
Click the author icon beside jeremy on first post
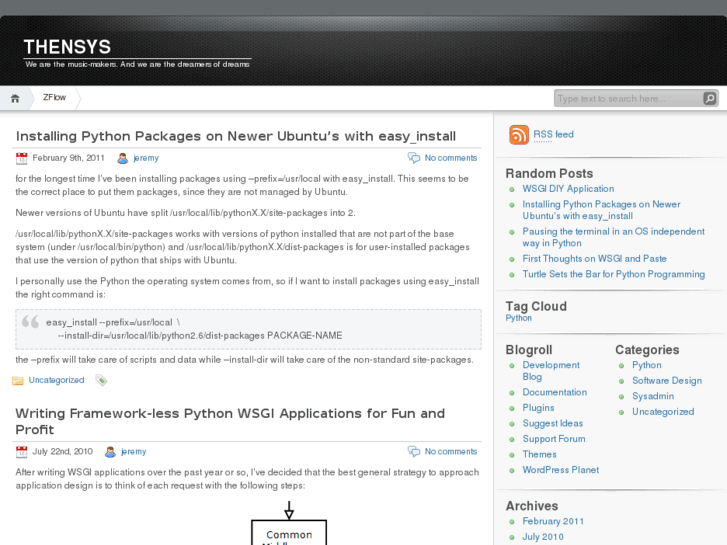point(122,158)
